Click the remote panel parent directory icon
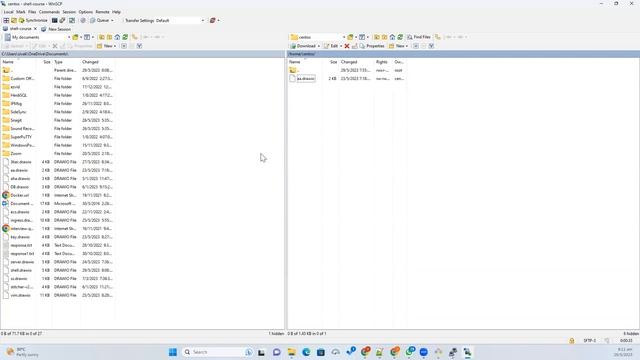Viewport: 640px width, 360px height. [x=376, y=37]
